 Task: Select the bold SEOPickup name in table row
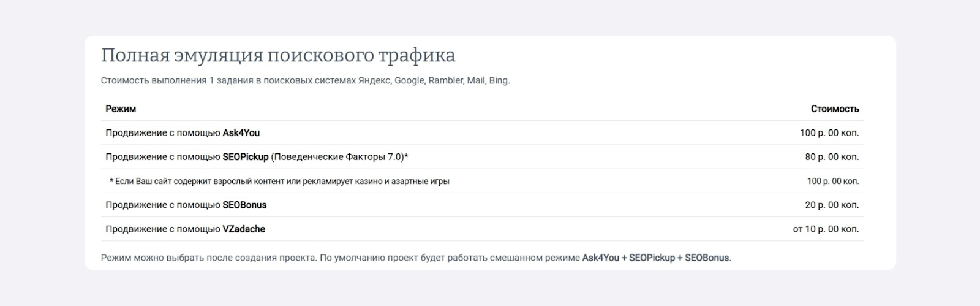(x=245, y=156)
